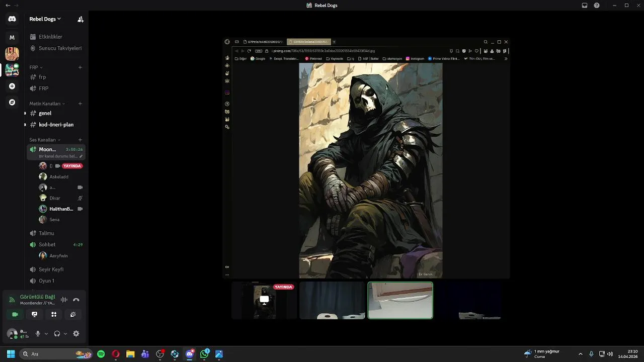Toggle microphone mute
This screenshot has height=362, width=644.
[x=38, y=334]
